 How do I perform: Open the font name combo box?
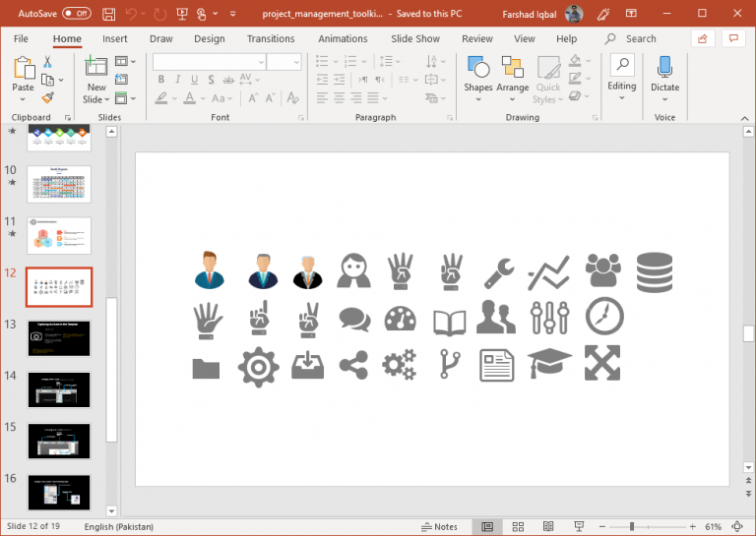point(209,62)
